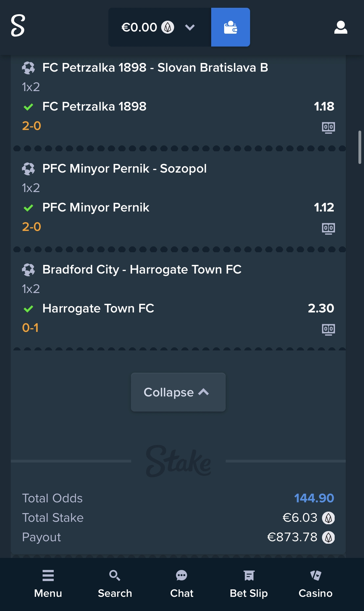Screen dimensions: 364x611
Task: Open the Search tab
Action: point(115,584)
